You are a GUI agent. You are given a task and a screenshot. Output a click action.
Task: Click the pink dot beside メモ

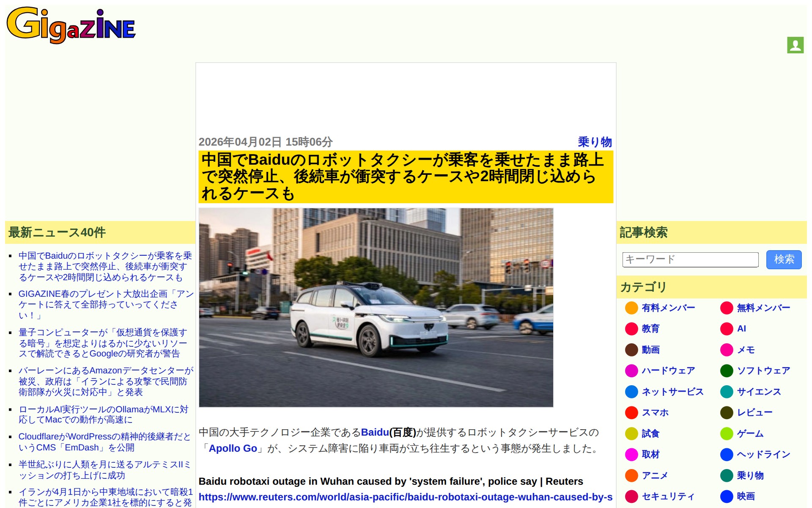click(x=727, y=350)
